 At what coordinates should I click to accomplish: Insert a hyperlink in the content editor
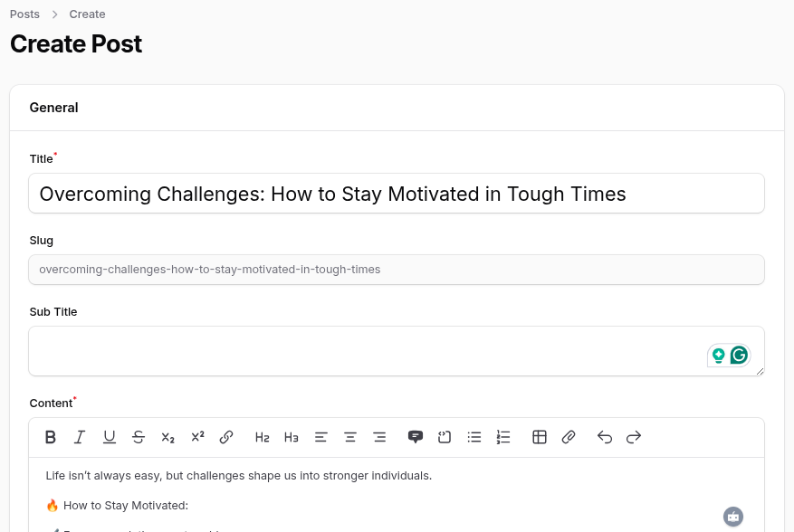[225, 437]
